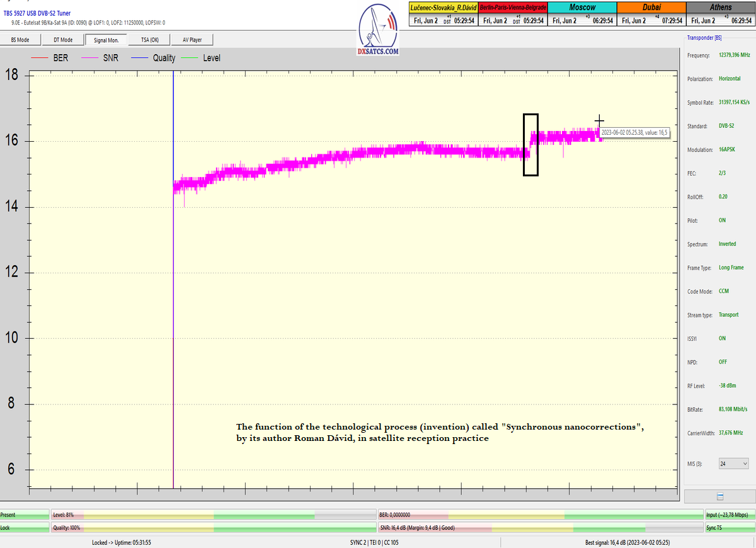The height and width of the screenshot is (548, 756).
Task: Click the Lock status indicator
Action: pos(25,528)
